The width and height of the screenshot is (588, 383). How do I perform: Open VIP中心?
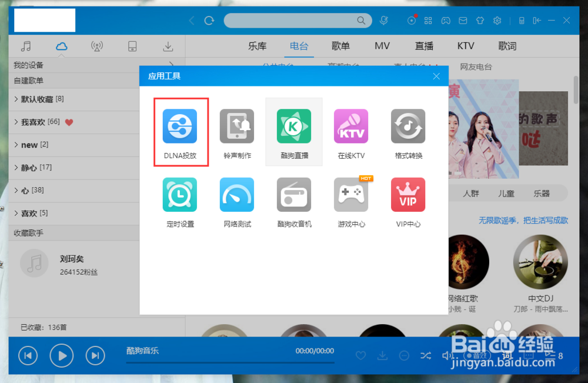408,202
